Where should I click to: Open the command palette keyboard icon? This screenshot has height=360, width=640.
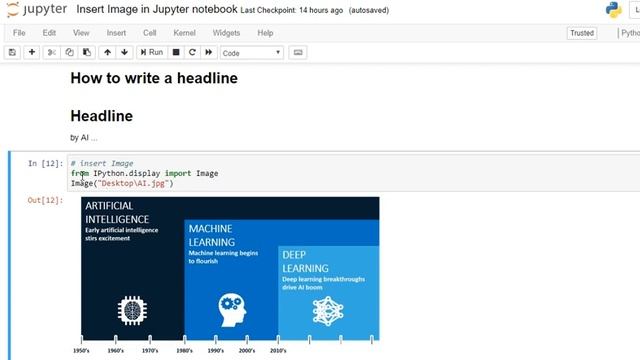point(298,52)
